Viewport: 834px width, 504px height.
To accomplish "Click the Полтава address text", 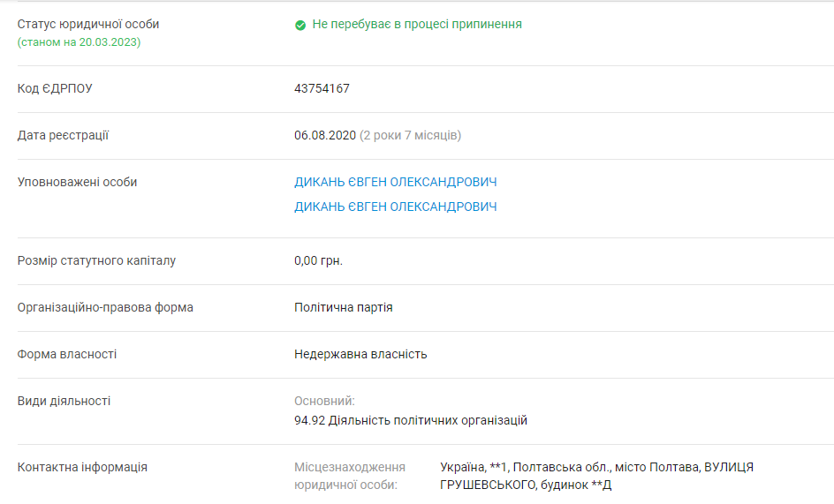I will click(596, 476).
